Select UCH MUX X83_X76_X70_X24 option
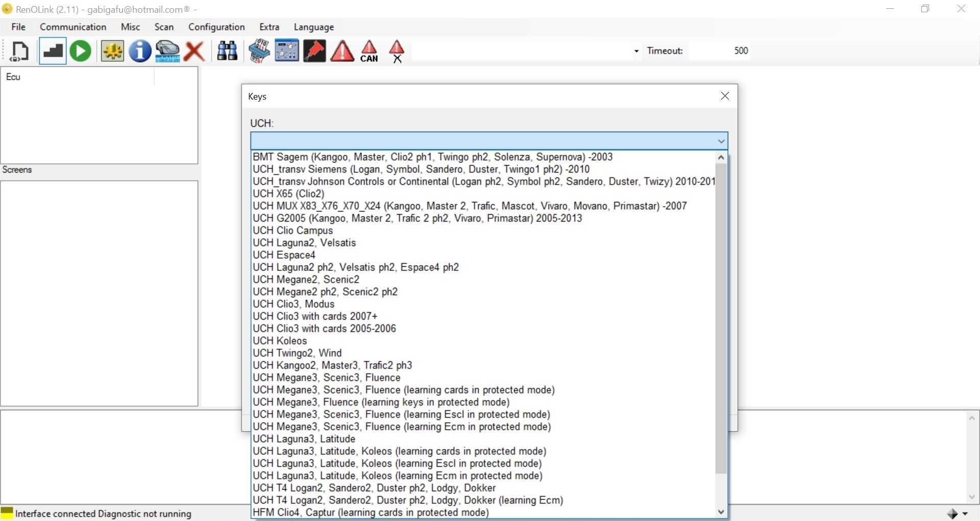This screenshot has height=521, width=980. tap(483, 206)
